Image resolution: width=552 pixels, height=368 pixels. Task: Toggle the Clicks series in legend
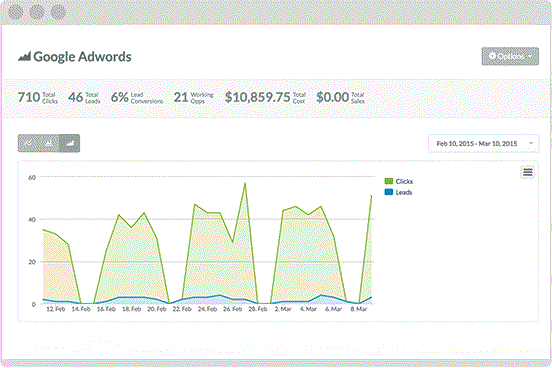(399, 181)
